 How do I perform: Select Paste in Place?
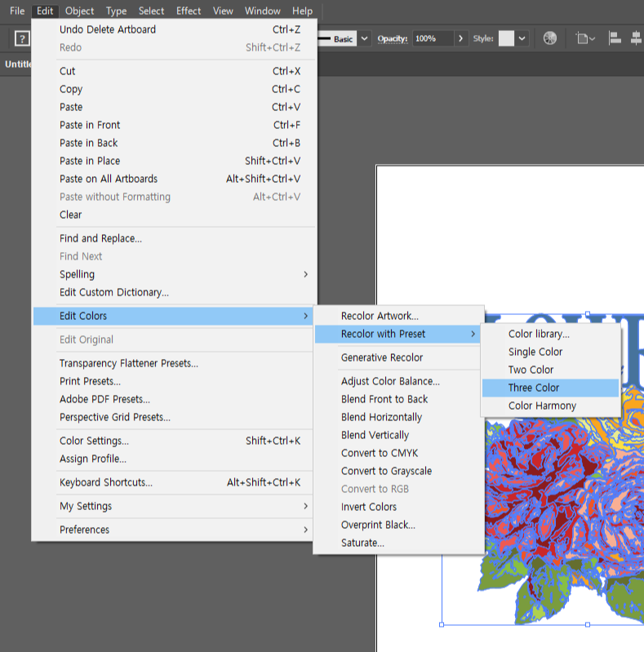pos(173,161)
